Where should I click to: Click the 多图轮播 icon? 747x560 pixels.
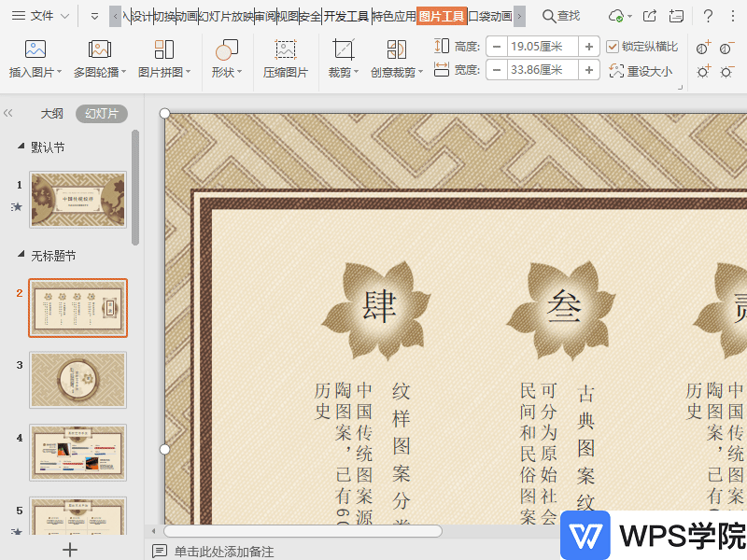pos(100,49)
